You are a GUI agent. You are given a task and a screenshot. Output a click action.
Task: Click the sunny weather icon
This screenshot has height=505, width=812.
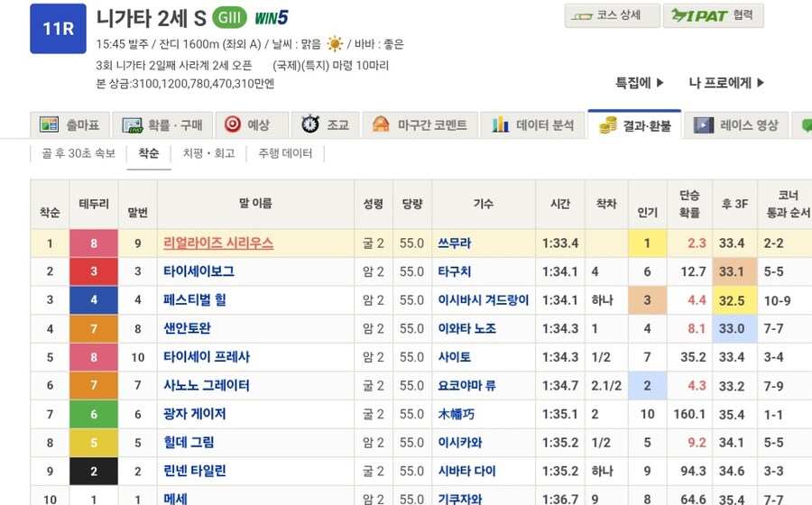[x=335, y=44]
